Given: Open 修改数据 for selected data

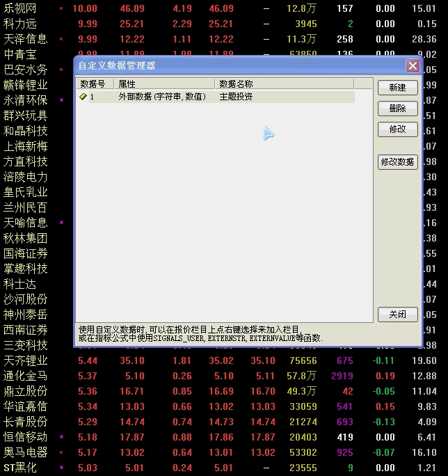Looking at the screenshot, I should click(397, 162).
